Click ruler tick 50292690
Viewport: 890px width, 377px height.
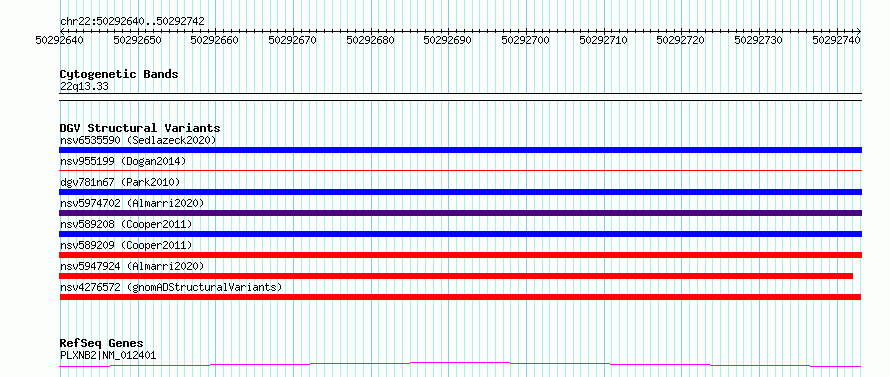point(448,40)
